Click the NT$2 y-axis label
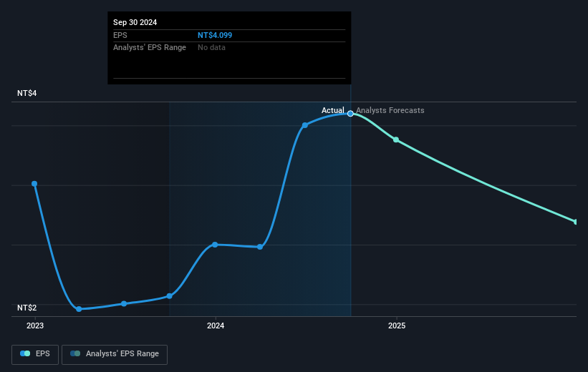The width and height of the screenshot is (588, 372). pos(27,308)
